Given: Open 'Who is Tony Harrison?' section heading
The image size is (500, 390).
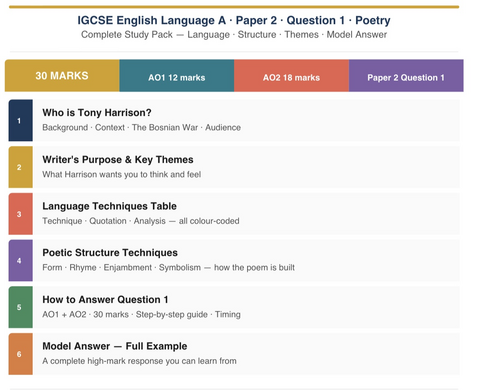Looking at the screenshot, I should (x=97, y=113).
